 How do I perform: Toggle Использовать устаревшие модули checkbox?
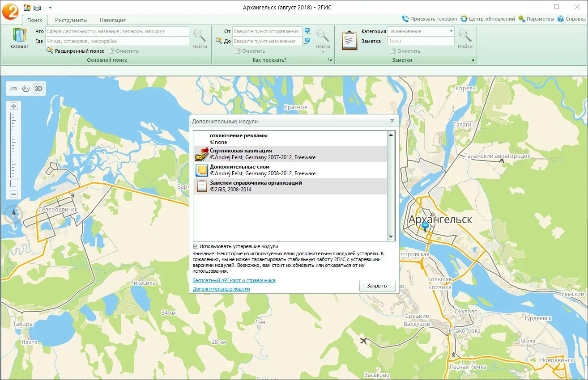[196, 246]
